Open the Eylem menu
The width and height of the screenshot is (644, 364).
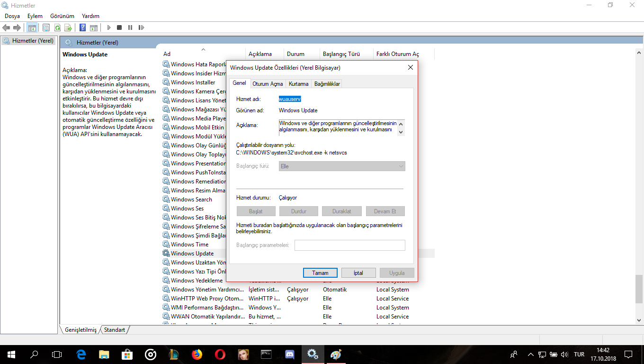click(x=35, y=16)
